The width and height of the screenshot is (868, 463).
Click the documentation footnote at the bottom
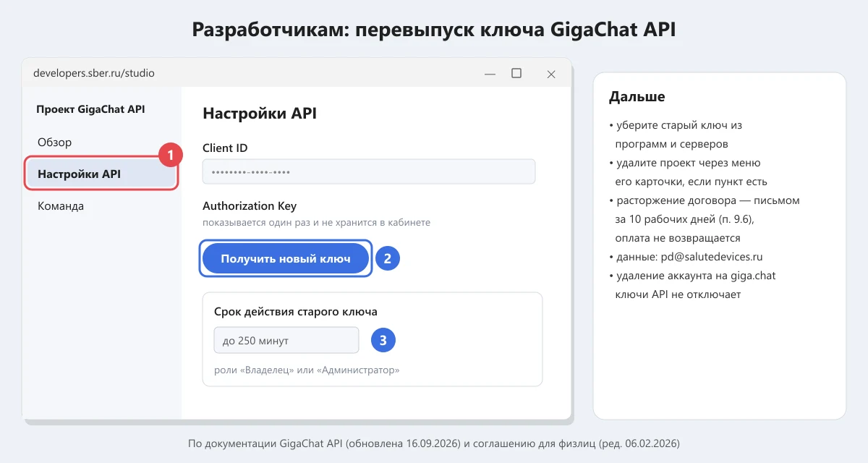pyautogui.click(x=434, y=443)
